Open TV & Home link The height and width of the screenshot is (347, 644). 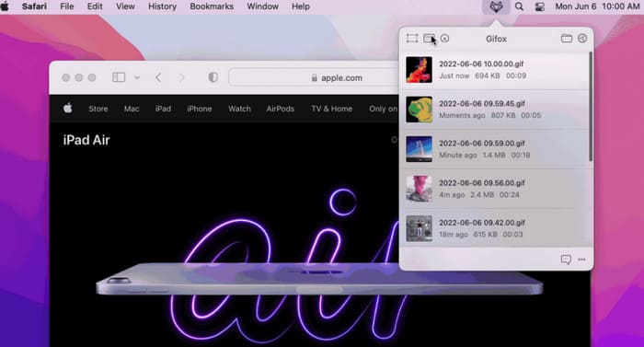pyautogui.click(x=332, y=109)
